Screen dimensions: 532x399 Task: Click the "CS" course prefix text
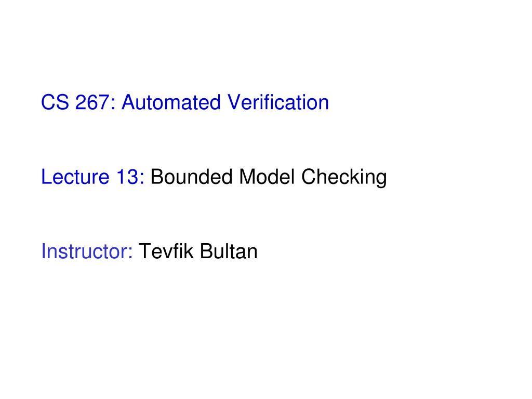(55, 102)
